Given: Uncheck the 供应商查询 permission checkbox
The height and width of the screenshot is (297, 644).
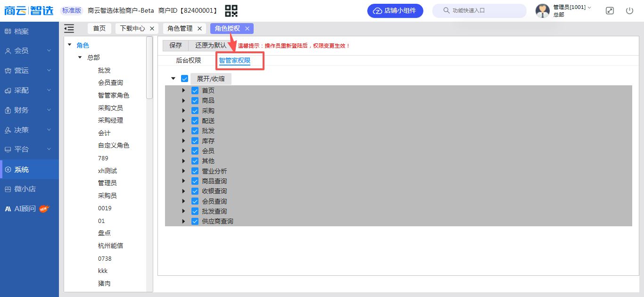Looking at the screenshot, I should [x=195, y=221].
